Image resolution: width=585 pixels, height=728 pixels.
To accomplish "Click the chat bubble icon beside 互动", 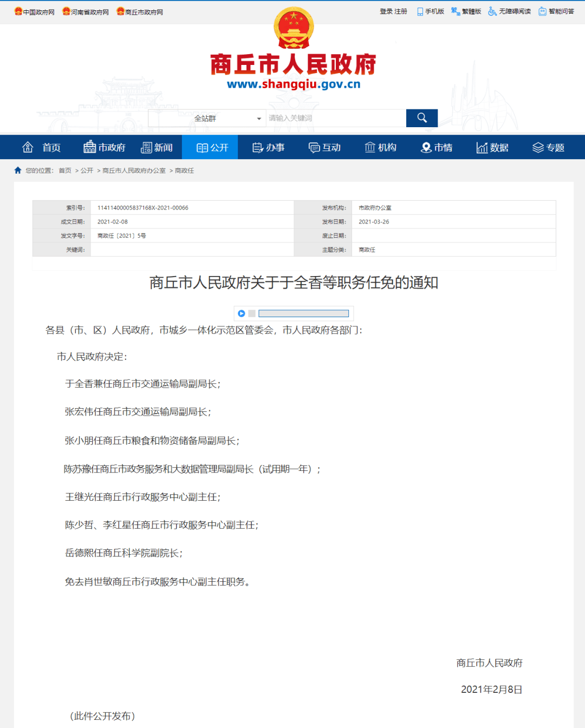I will (314, 148).
